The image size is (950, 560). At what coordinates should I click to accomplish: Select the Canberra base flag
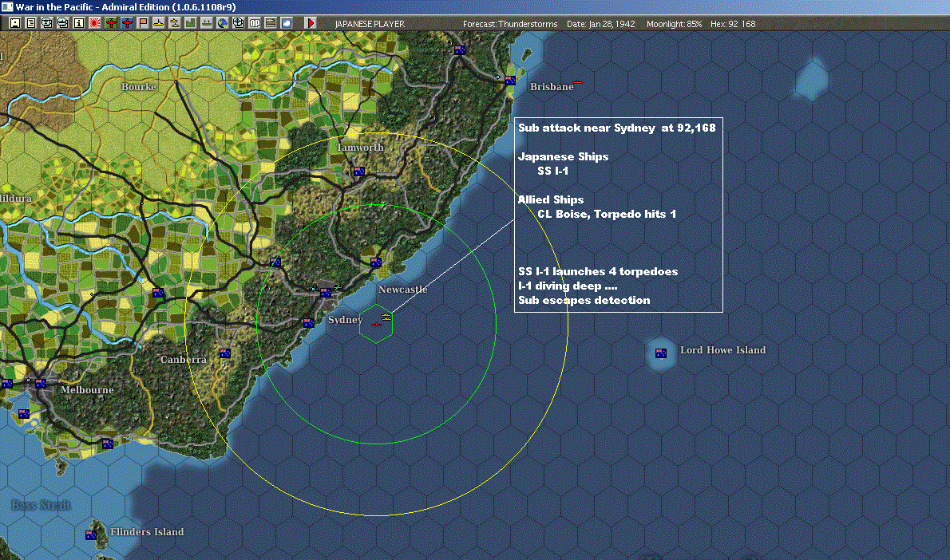(x=225, y=353)
